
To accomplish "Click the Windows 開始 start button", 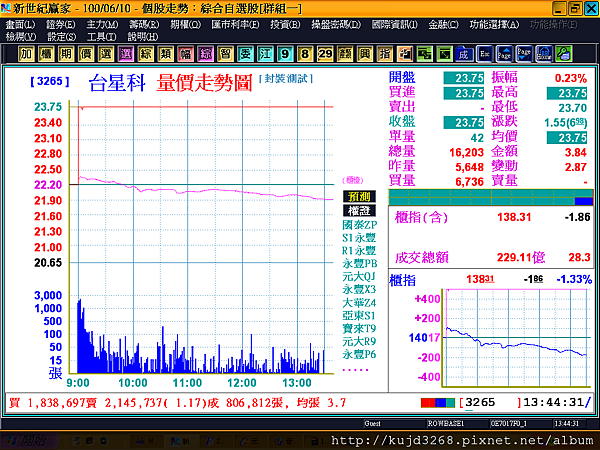I will click(29, 441).
